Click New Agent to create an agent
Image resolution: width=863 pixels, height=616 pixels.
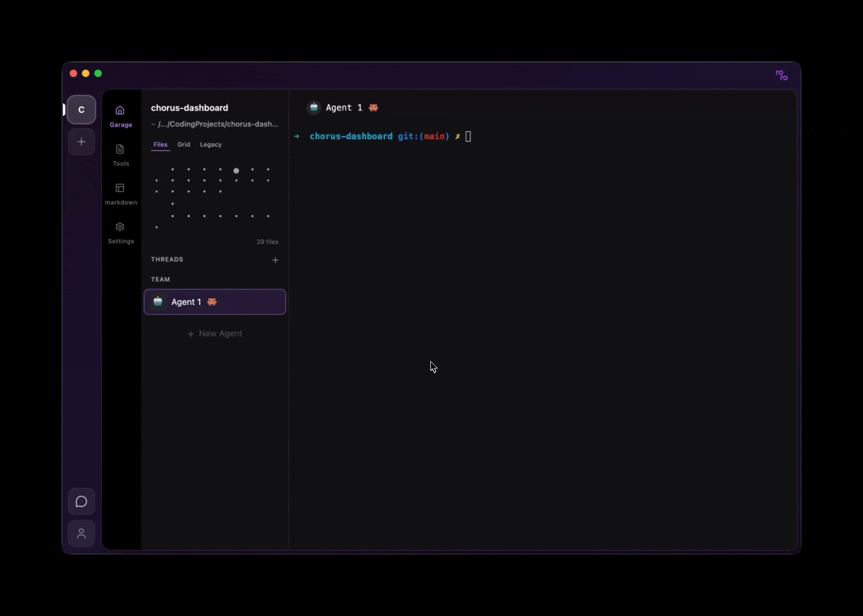pyautogui.click(x=215, y=334)
